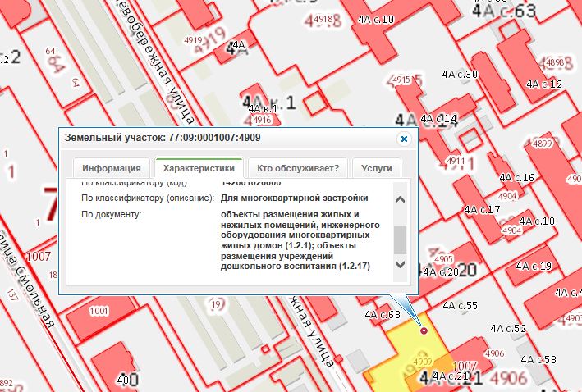Select building 4A с.12 on map
582x392 pixels.
tap(544, 84)
